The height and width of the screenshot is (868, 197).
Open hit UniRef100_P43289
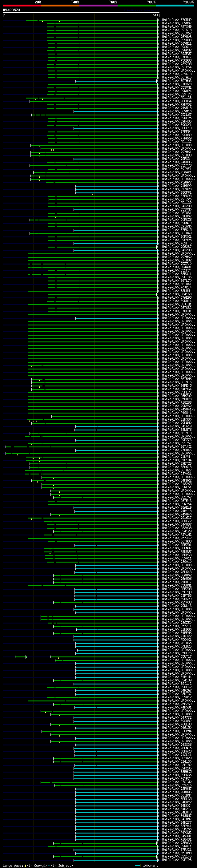point(177,250)
